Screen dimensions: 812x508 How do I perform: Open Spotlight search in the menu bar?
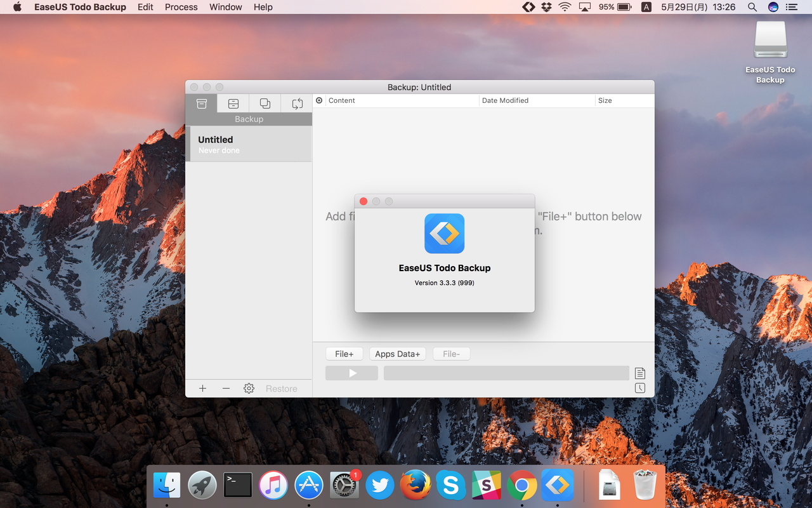(x=752, y=7)
